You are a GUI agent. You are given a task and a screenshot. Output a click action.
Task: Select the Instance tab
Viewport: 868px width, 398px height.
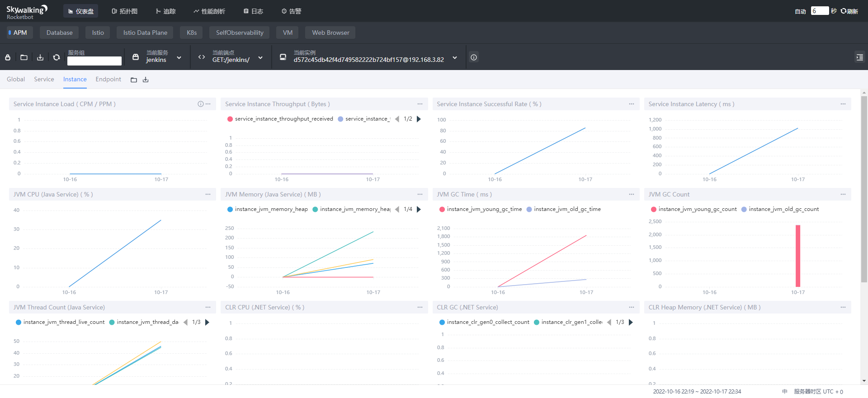(x=75, y=79)
